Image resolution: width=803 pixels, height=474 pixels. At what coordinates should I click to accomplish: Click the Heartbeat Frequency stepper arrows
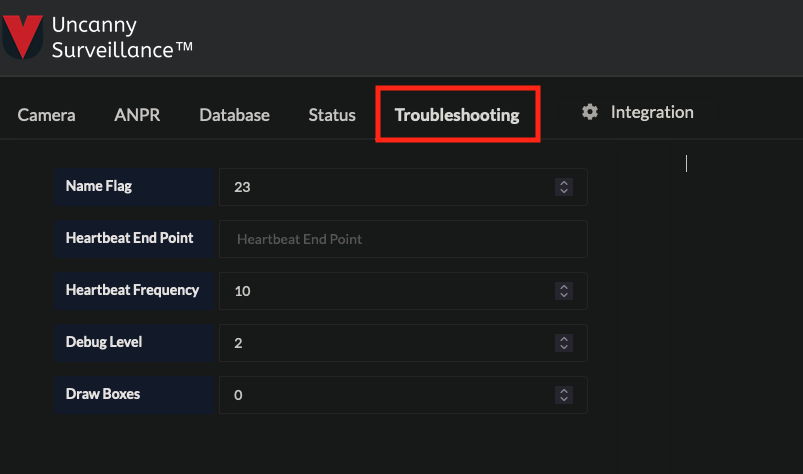point(564,291)
